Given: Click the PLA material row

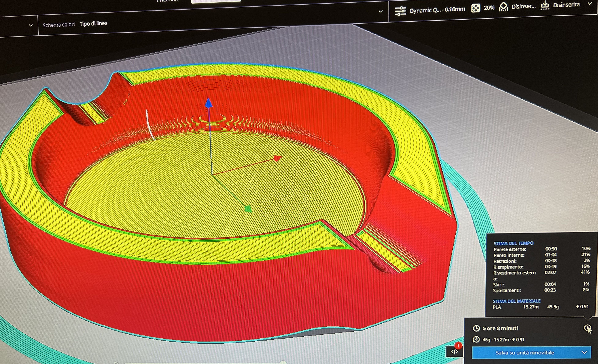Looking at the screenshot, I should click(540, 307).
